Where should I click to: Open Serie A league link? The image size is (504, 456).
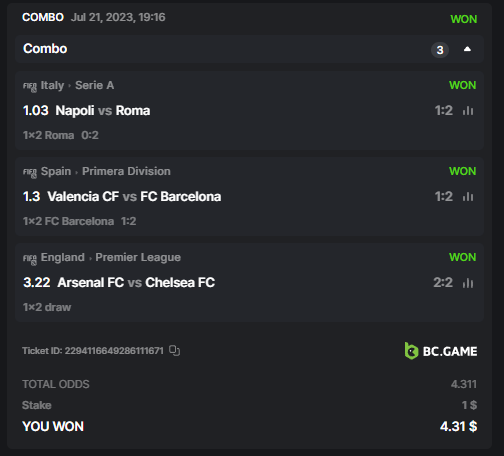95,85
